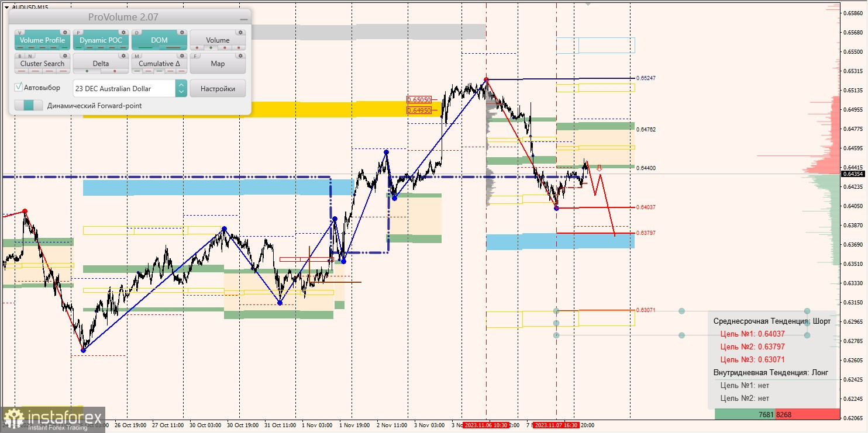Open Volume gear settings

point(240,33)
